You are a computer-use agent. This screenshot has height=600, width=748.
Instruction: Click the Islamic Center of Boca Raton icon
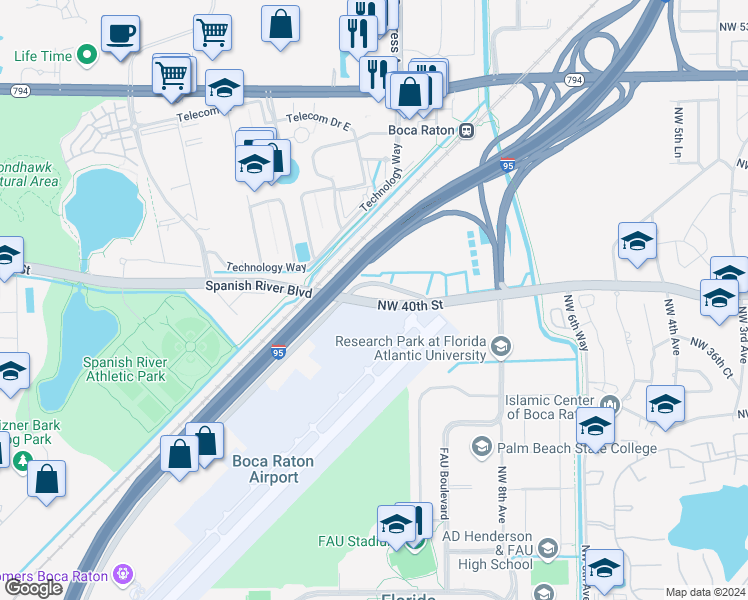[610, 404]
